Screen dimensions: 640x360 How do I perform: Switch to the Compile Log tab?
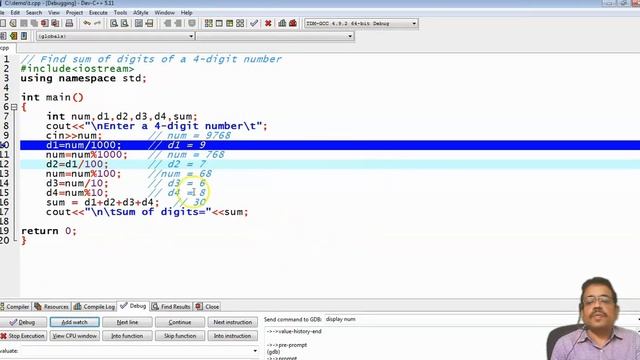click(x=95, y=307)
